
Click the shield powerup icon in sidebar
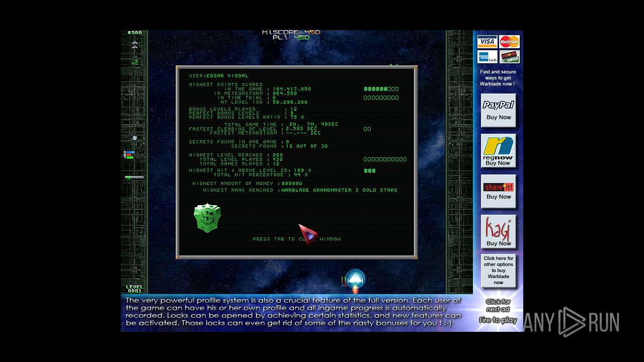pyautogui.click(x=134, y=137)
